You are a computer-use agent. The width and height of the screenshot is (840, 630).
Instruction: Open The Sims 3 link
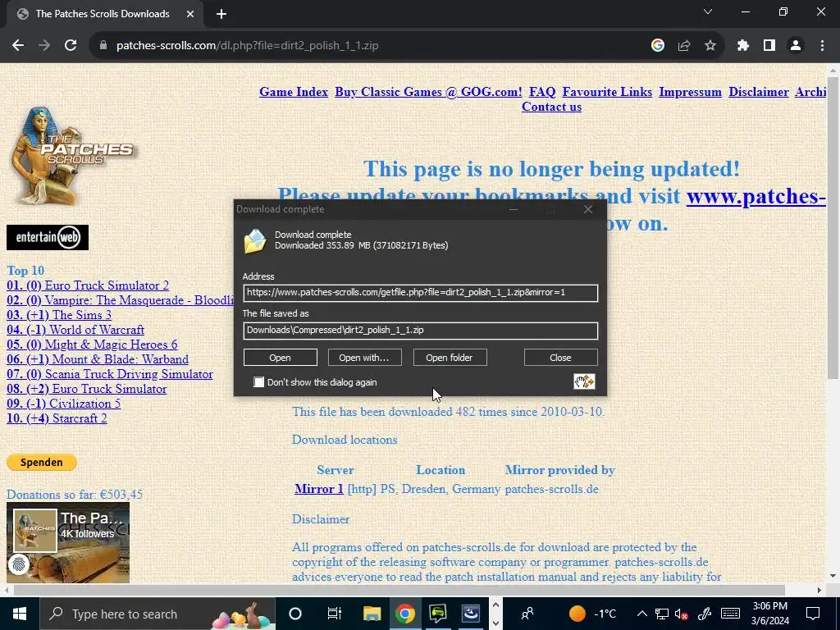pos(59,315)
